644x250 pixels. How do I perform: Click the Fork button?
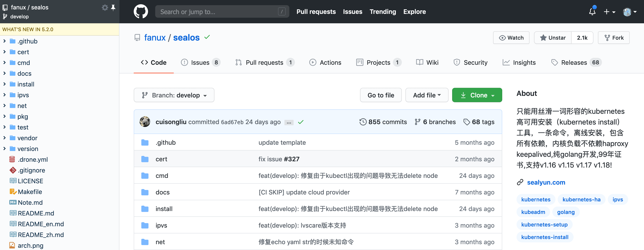pyautogui.click(x=614, y=38)
